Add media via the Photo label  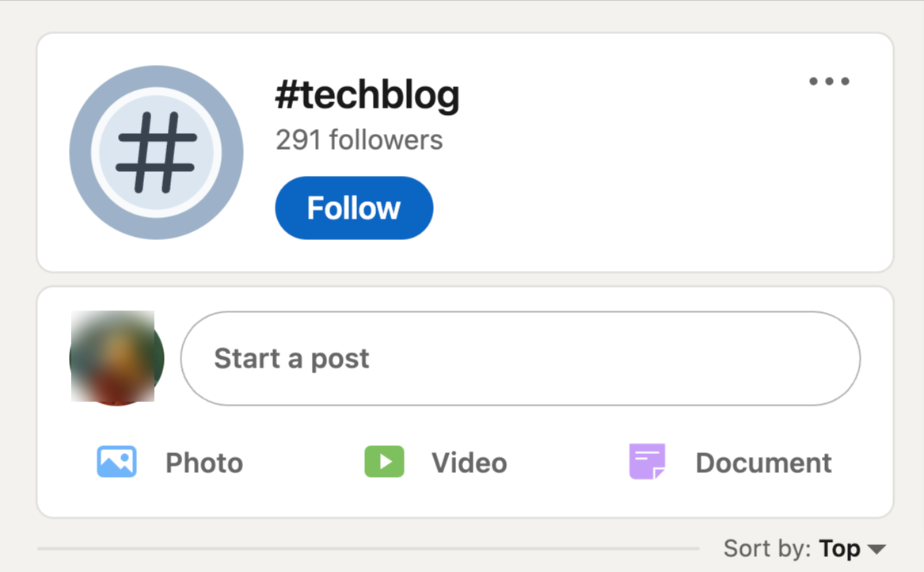coord(203,463)
